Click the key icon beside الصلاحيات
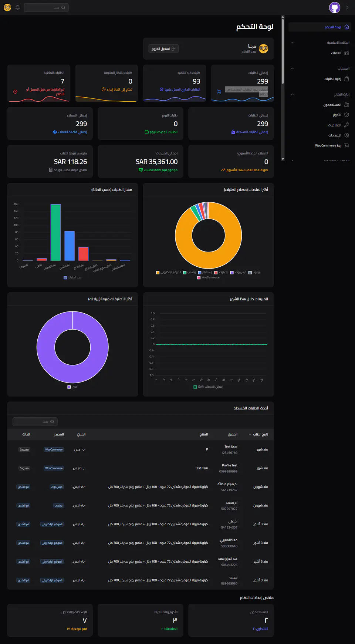 [x=346, y=125]
